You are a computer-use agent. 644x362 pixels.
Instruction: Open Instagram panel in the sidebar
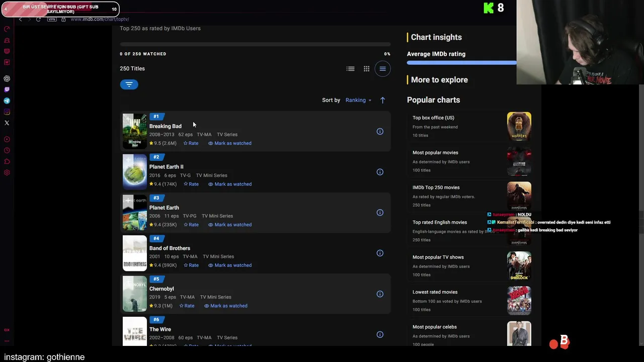pyautogui.click(x=7, y=112)
